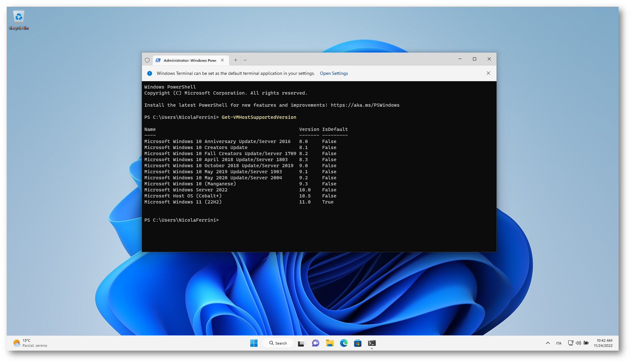Click the taskbar Search box
Viewport: 632px width, 364px height.
[278, 343]
